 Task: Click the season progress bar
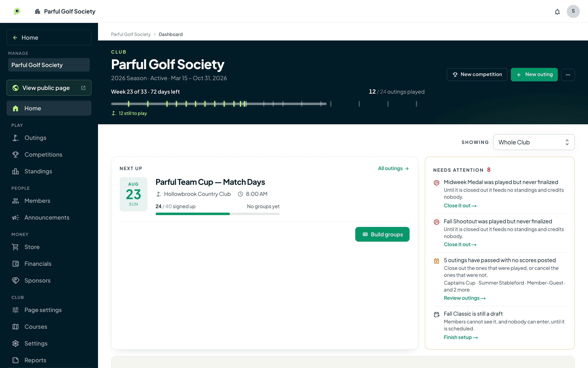tap(219, 104)
